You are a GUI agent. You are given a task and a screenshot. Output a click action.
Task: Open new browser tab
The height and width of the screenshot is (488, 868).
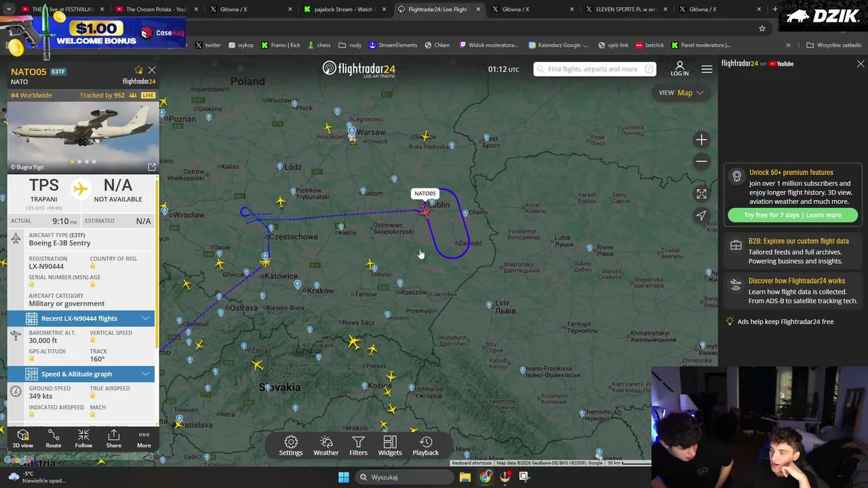coord(775,9)
